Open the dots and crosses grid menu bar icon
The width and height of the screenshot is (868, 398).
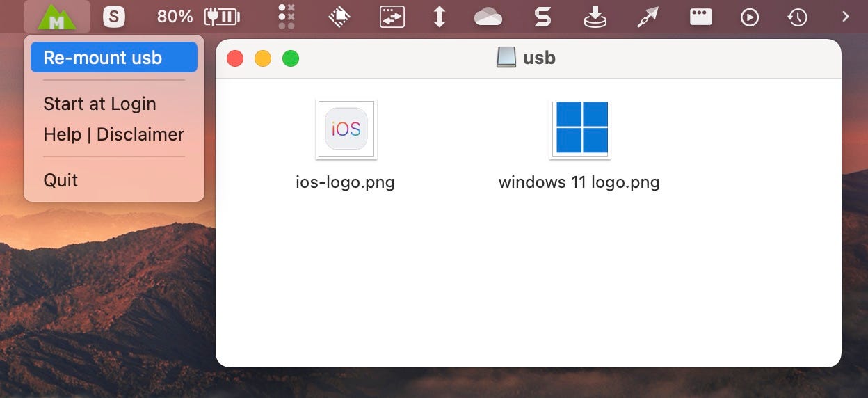287,17
